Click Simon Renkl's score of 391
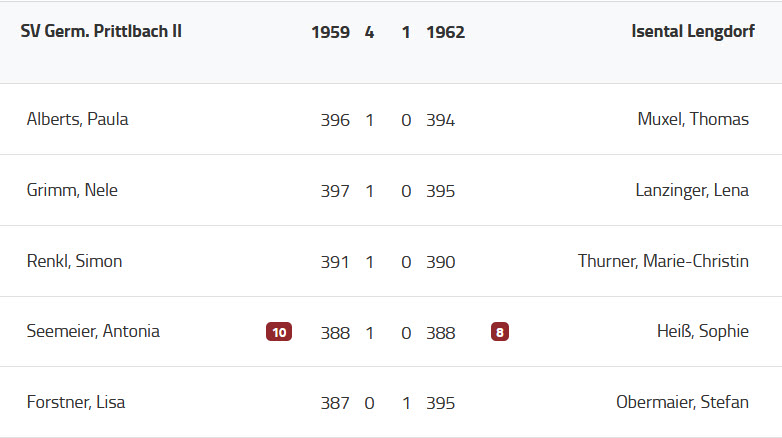Viewport: 782px width, 438px height. 335,261
